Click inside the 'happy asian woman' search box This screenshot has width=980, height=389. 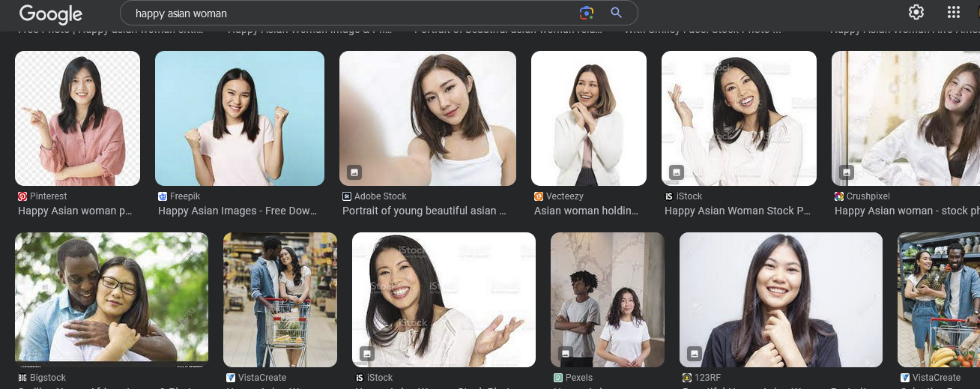352,13
